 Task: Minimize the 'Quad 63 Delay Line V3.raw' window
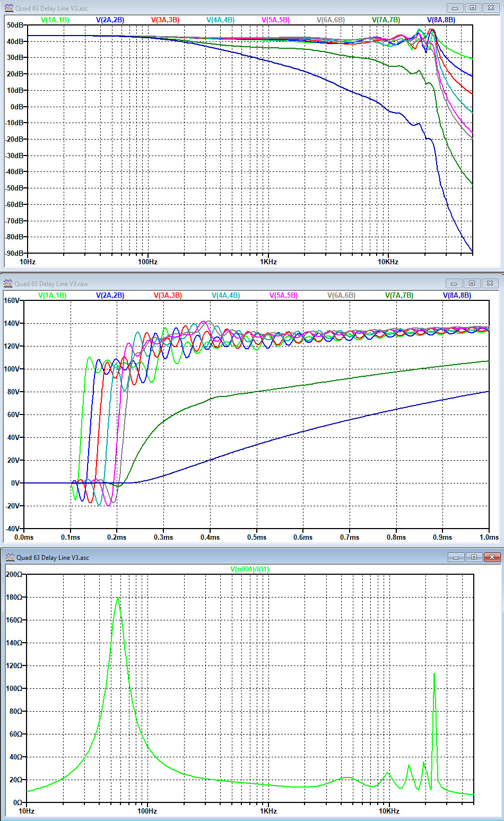click(x=454, y=283)
